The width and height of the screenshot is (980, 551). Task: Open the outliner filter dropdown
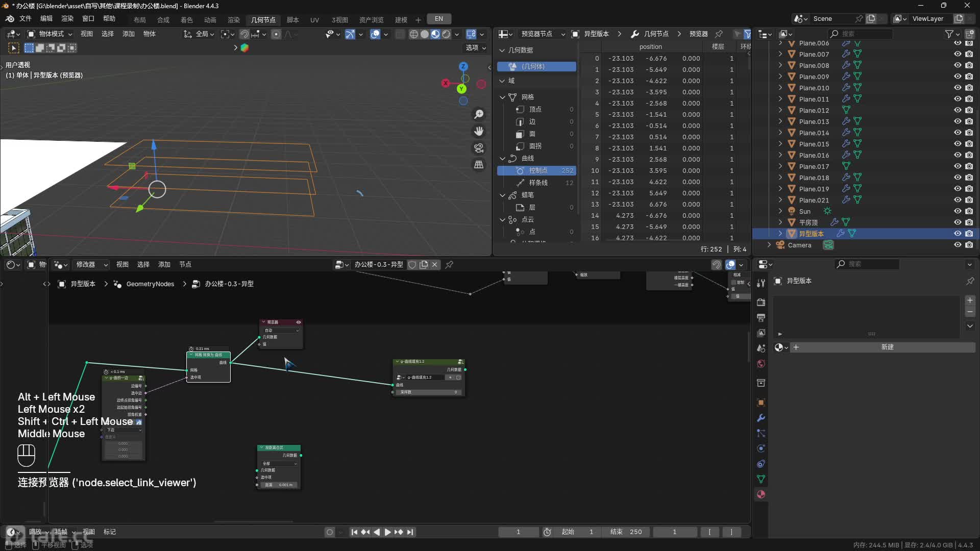(x=952, y=34)
